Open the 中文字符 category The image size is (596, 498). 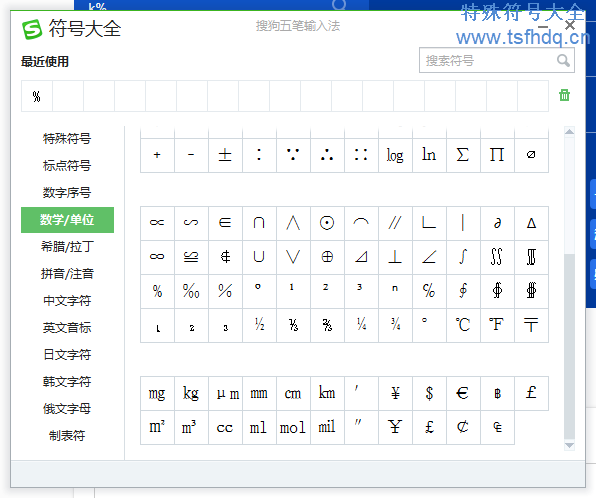(x=67, y=301)
